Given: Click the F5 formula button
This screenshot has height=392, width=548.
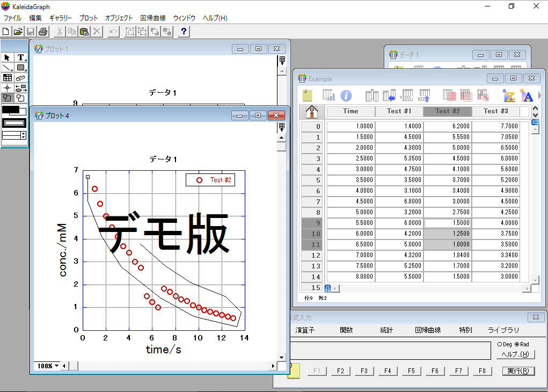Looking at the screenshot, I should 411,371.
